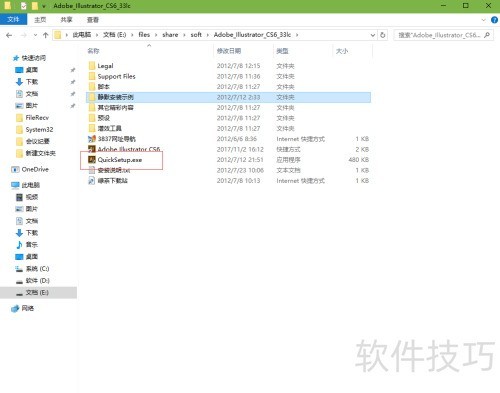The height and width of the screenshot is (393, 500).
Task: Open pinned 图片 under quick access
Action: (x=32, y=106)
